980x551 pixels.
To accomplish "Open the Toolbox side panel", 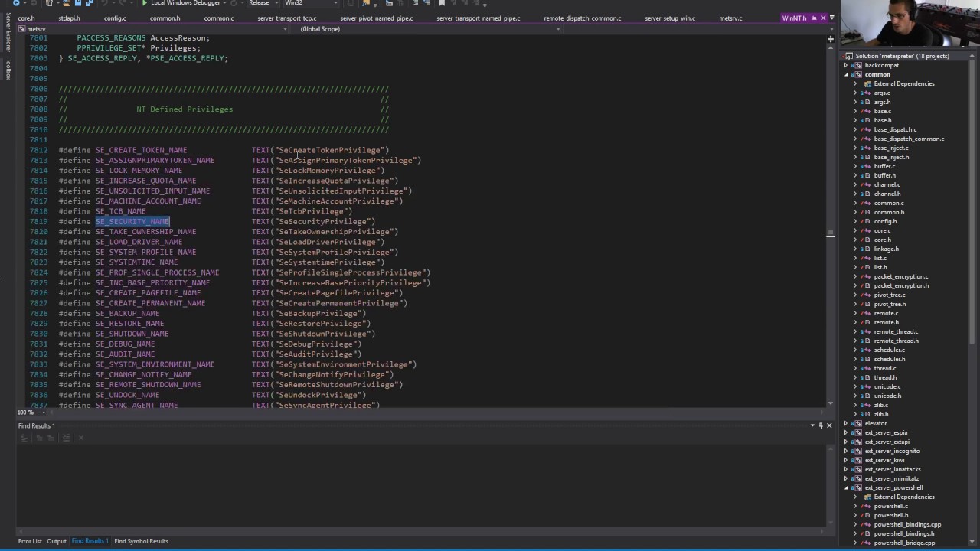I will click(8, 69).
